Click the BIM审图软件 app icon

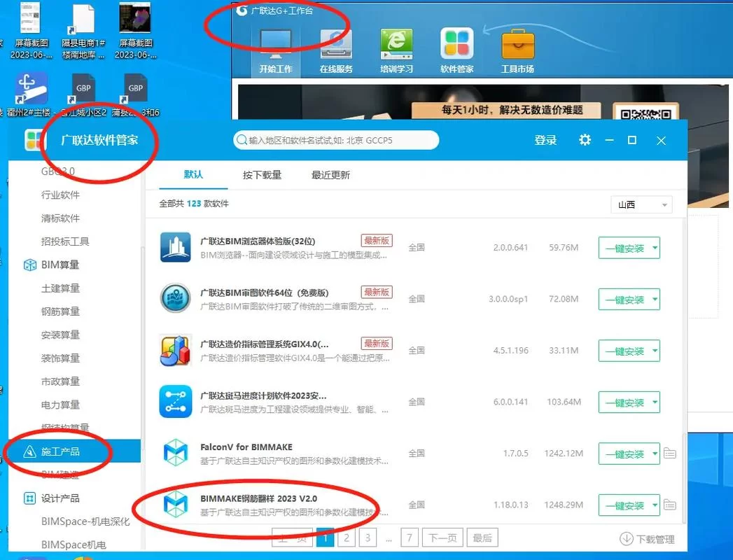click(175, 298)
